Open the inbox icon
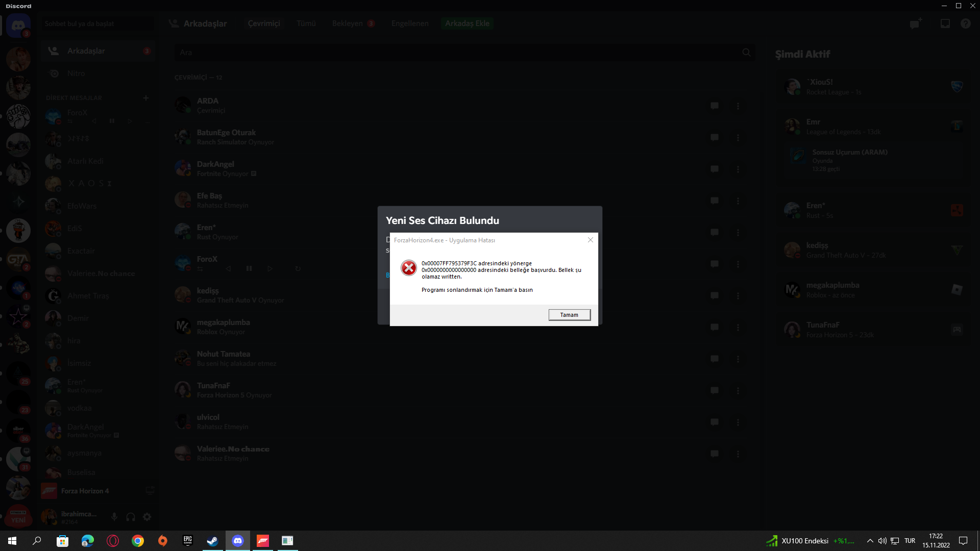This screenshot has height=551, width=980. click(945, 23)
